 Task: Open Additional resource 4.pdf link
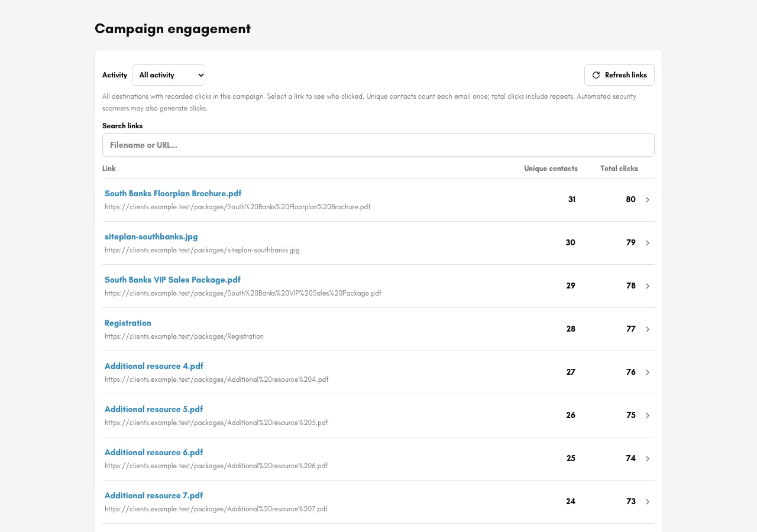[154, 366]
